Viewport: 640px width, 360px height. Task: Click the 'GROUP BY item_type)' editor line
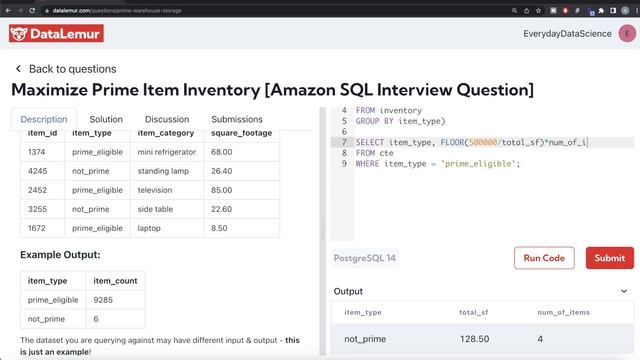click(x=400, y=121)
